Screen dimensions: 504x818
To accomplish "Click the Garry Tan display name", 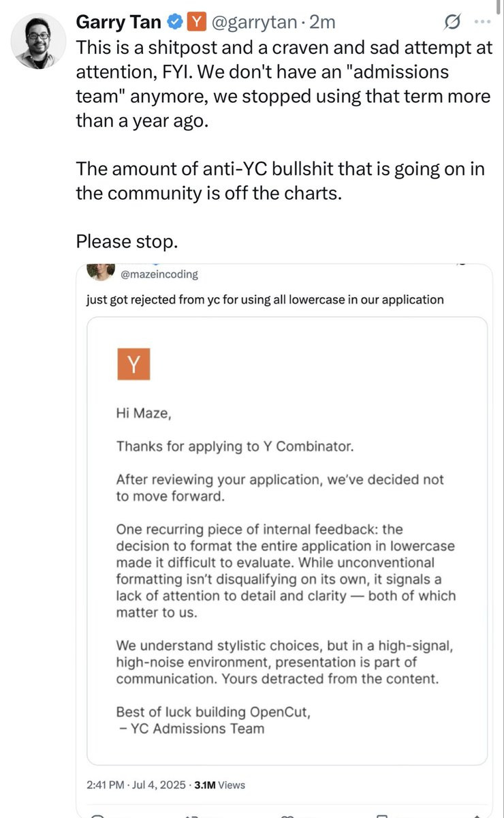I will click(119, 22).
